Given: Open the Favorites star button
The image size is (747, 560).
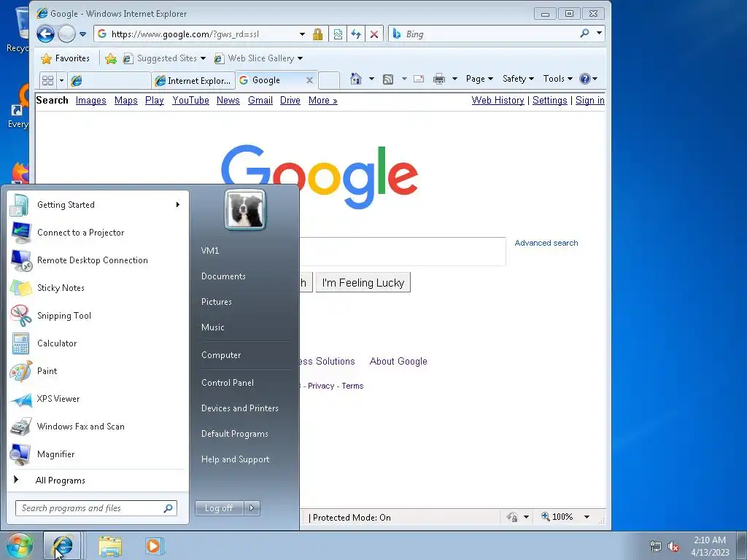Looking at the screenshot, I should tap(65, 58).
